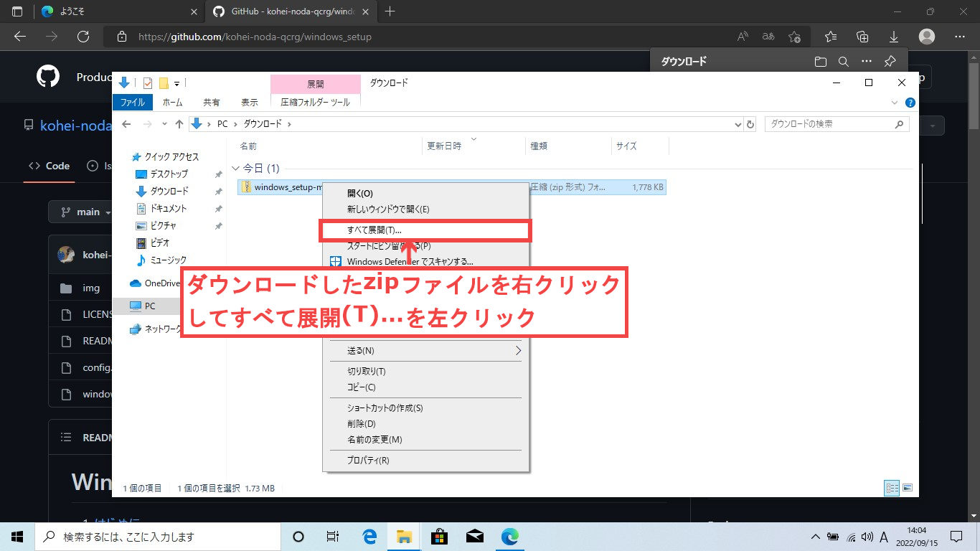Open the 圧縮フォルダー ツール ribbon tab
This screenshot has height=551, width=980.
pyautogui.click(x=316, y=103)
